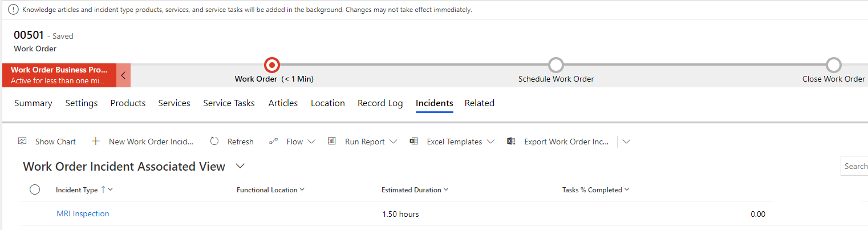Click the Search input field
Image resolution: width=868 pixels, height=230 pixels.
coord(855,166)
